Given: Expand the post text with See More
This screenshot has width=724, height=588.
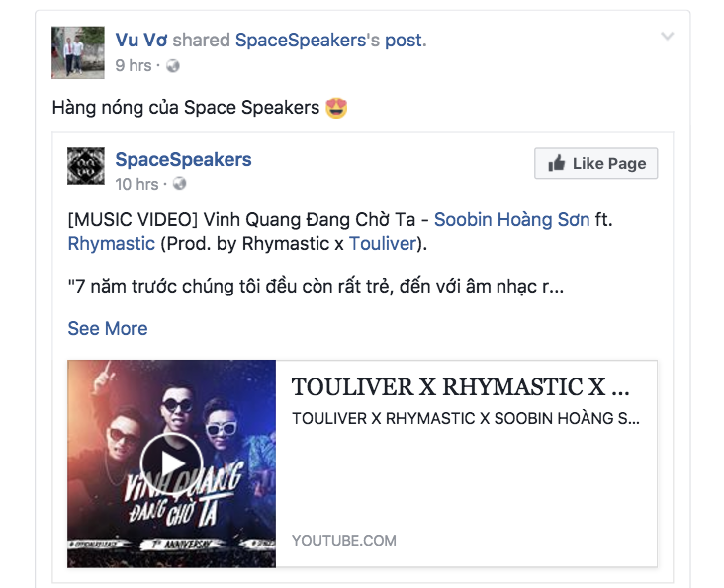Looking at the screenshot, I should coord(108,329).
